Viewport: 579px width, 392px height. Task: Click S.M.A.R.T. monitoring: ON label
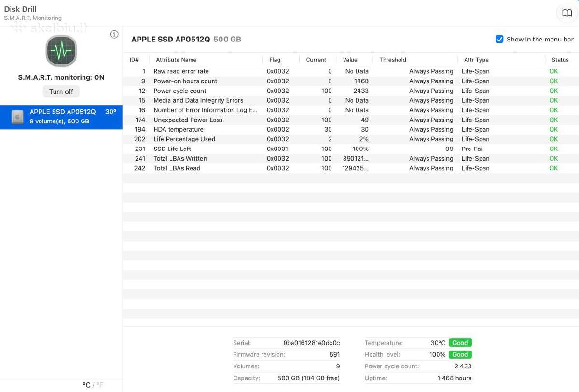[61, 77]
